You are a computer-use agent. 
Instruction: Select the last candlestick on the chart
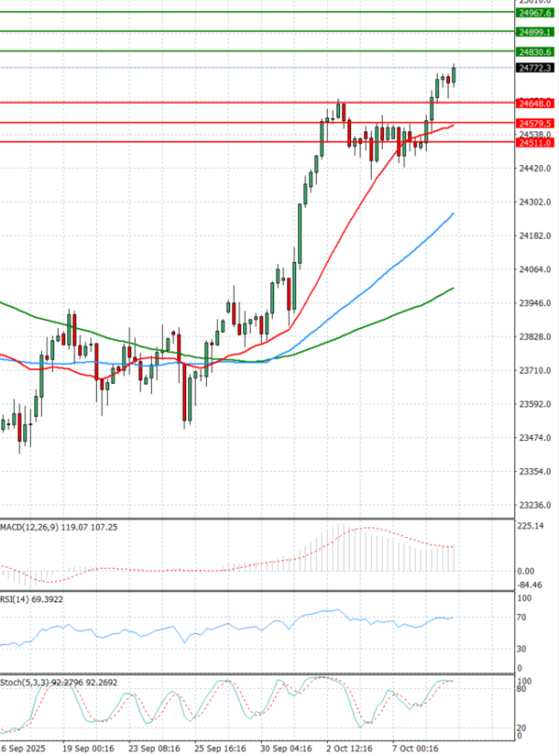(x=454, y=76)
